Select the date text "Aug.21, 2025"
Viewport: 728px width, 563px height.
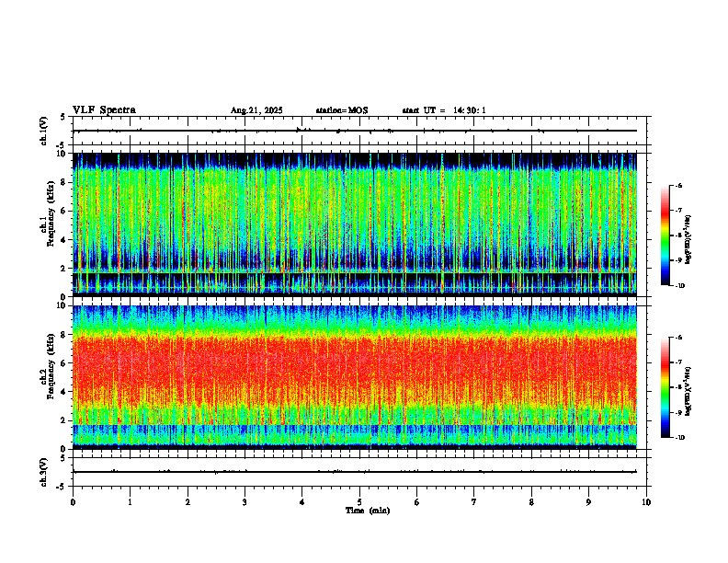tap(256, 110)
